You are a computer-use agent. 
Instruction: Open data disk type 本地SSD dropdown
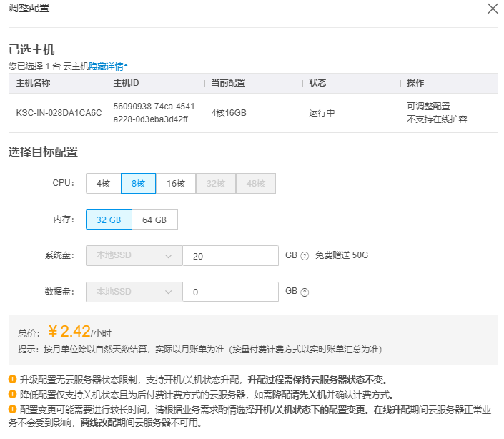click(x=134, y=292)
